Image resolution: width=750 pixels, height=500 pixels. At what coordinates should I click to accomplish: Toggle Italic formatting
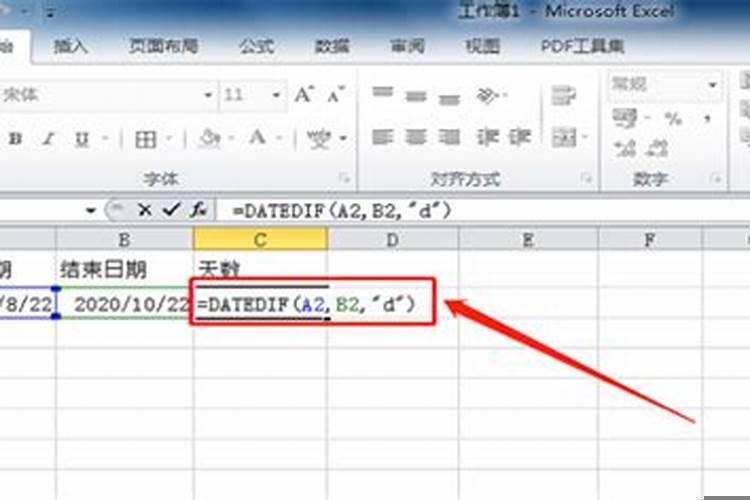pos(48,139)
